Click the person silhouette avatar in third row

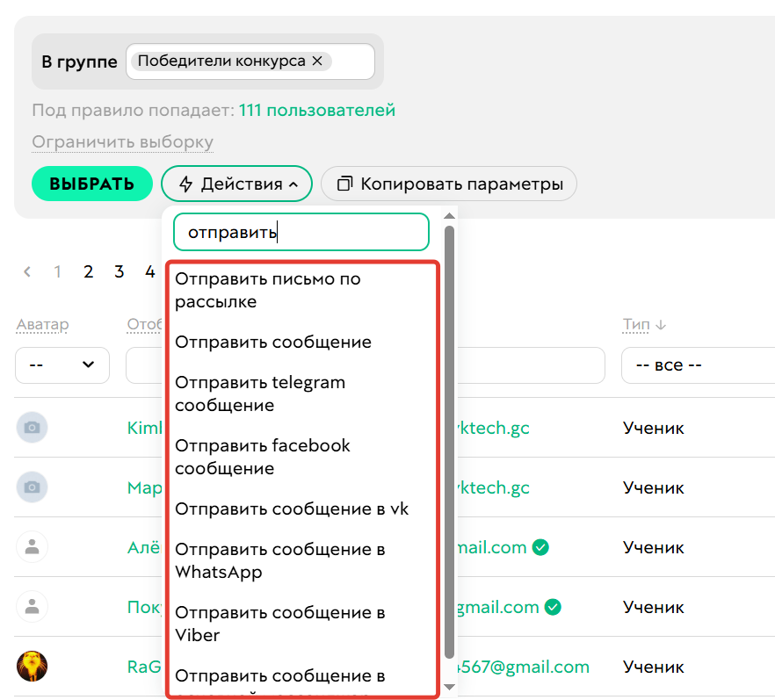32,547
